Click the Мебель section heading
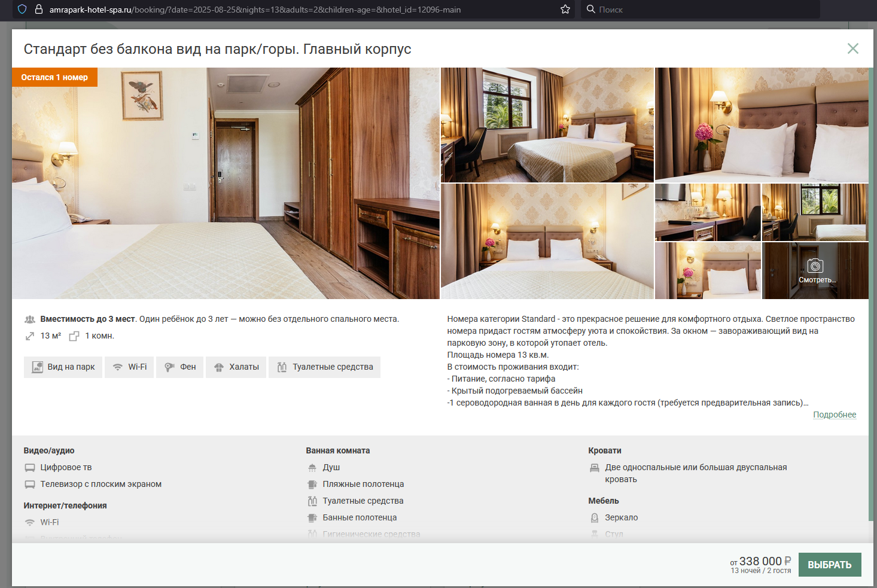 604,501
